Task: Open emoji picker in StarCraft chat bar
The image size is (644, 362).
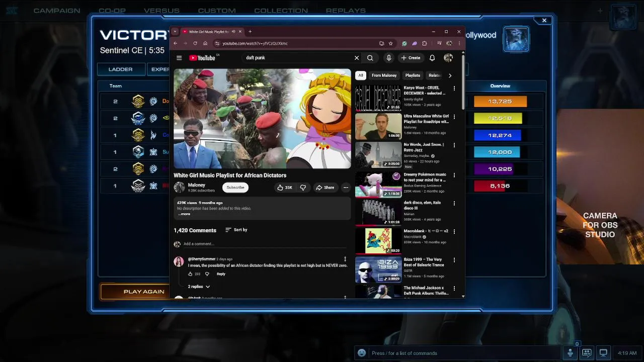Action: pyautogui.click(x=361, y=353)
